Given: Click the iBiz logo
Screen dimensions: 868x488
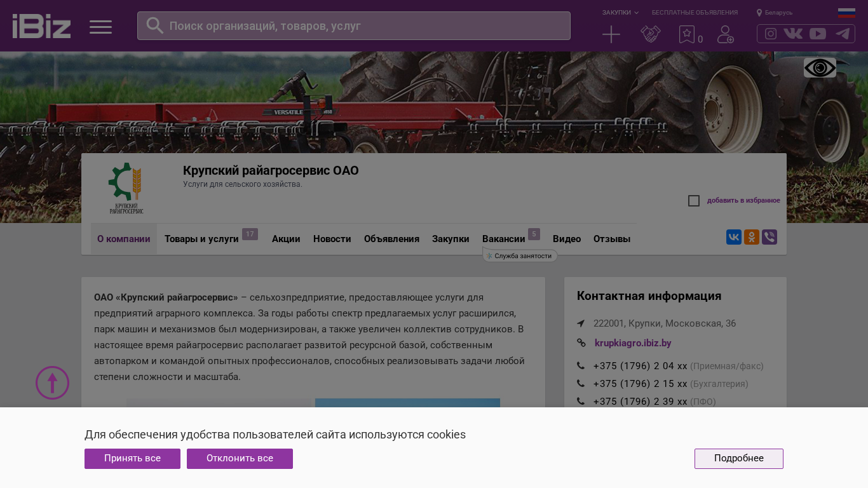Looking at the screenshot, I should point(41,26).
